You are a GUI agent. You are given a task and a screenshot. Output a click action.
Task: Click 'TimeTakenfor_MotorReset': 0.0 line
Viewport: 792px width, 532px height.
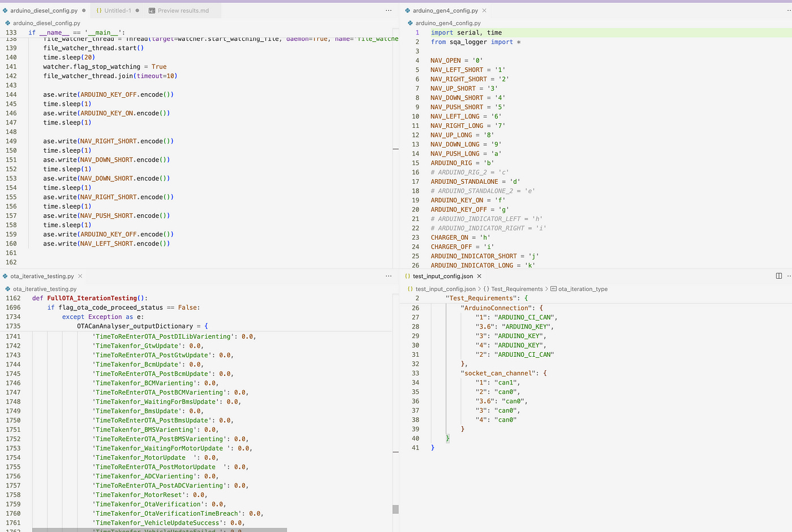coord(150,495)
